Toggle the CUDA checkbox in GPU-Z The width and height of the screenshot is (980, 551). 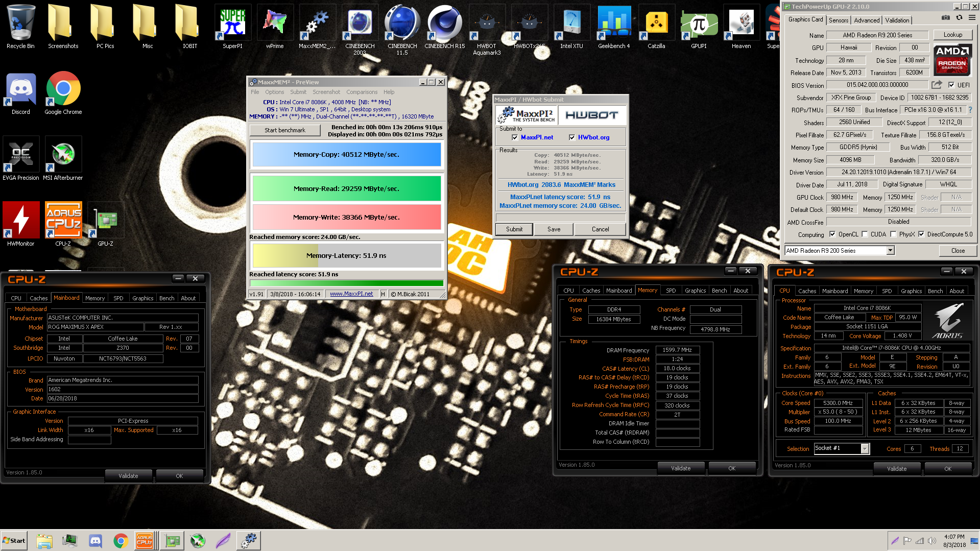click(x=865, y=234)
